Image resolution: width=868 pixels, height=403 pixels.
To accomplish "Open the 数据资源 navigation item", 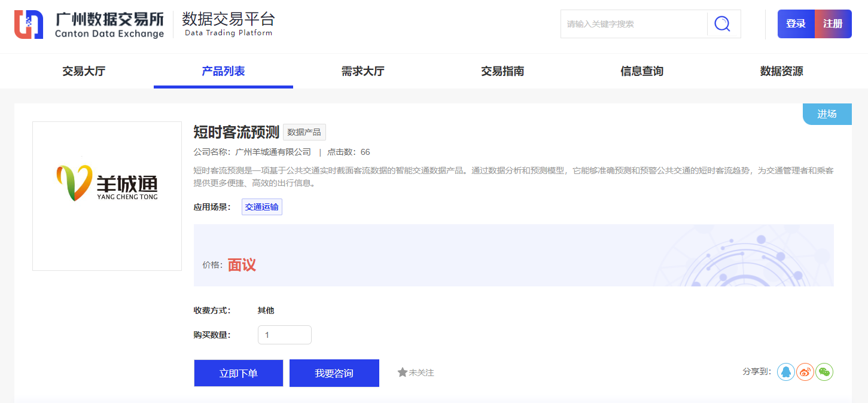I will pos(781,71).
